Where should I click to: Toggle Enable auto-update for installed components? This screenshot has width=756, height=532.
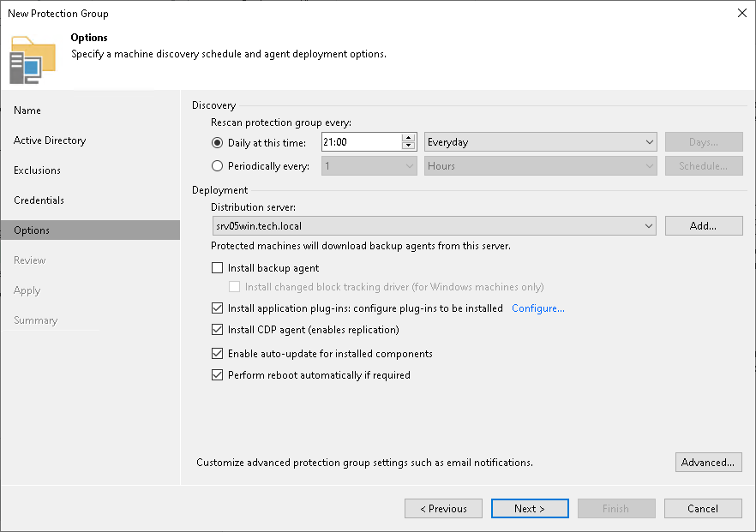218,353
